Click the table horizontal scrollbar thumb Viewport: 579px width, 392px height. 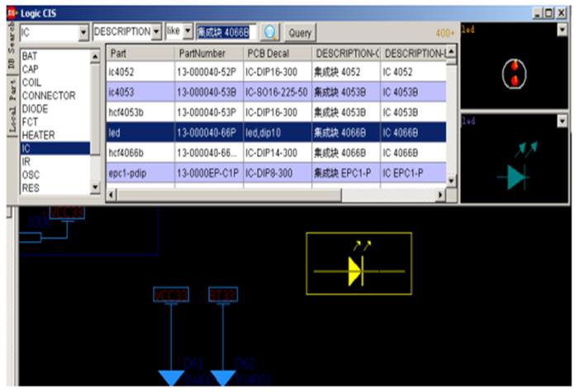point(230,195)
